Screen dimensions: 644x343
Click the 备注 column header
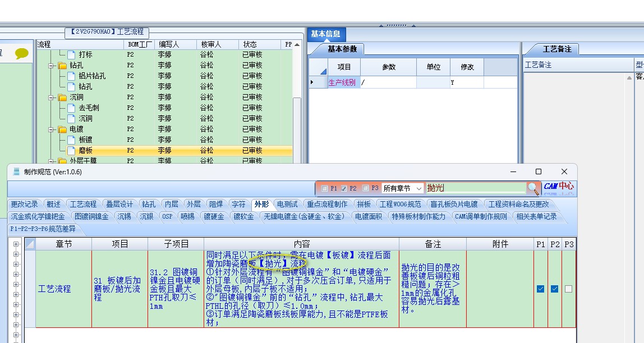tap(433, 244)
